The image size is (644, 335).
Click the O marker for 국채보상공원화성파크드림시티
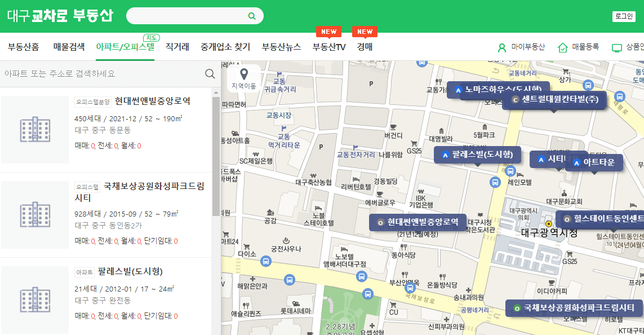click(518, 308)
